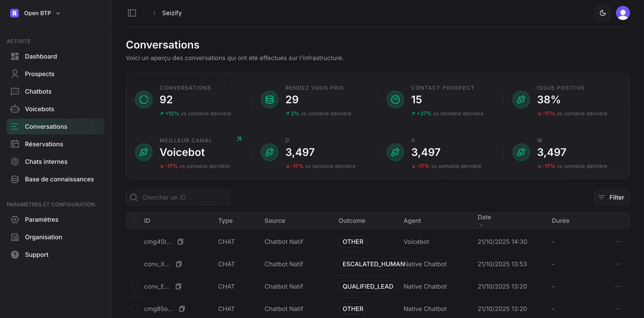Open the Réservations section
This screenshot has height=318, width=644.
tap(44, 144)
